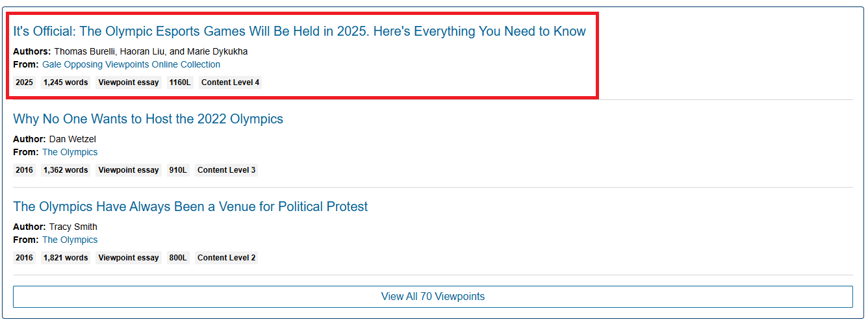Screen dimensions: 868x326
Task: Open the Gale Opposing Viewpoints Online Collection link
Action: (x=131, y=65)
